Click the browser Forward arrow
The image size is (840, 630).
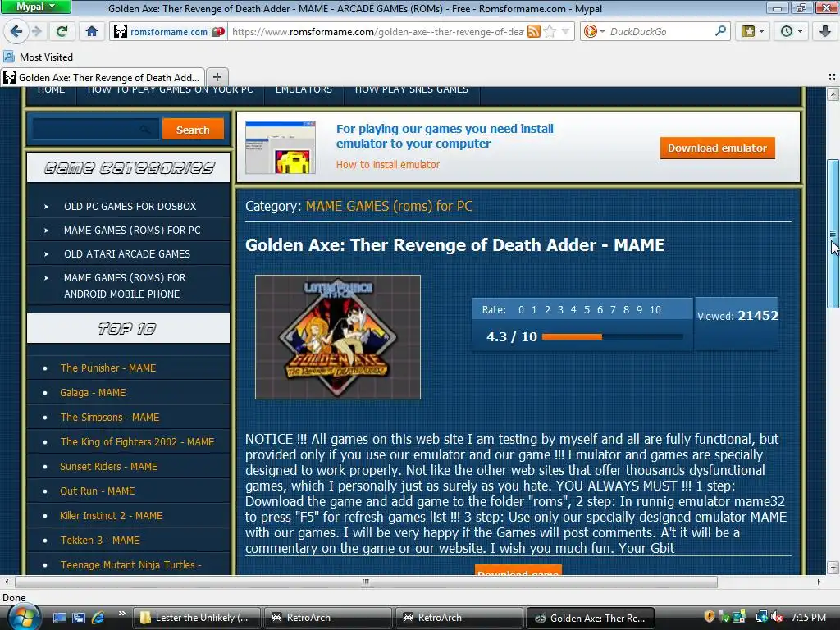pyautogui.click(x=36, y=31)
